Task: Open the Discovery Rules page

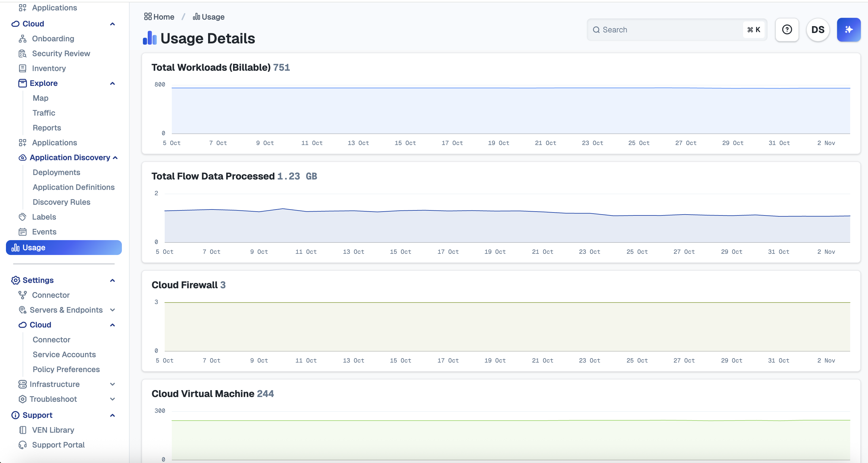Action: [x=61, y=202]
